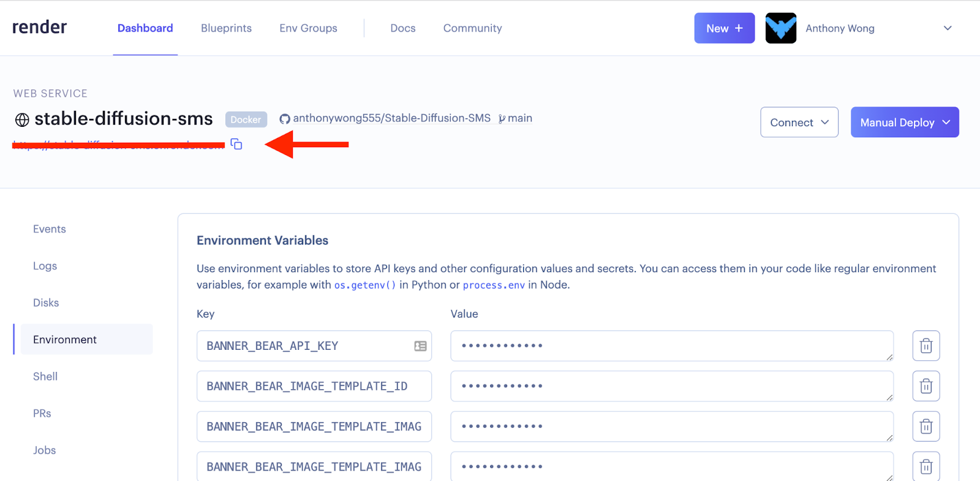Click the BANNER_BEAR_API_KEY value field

pos(672,346)
